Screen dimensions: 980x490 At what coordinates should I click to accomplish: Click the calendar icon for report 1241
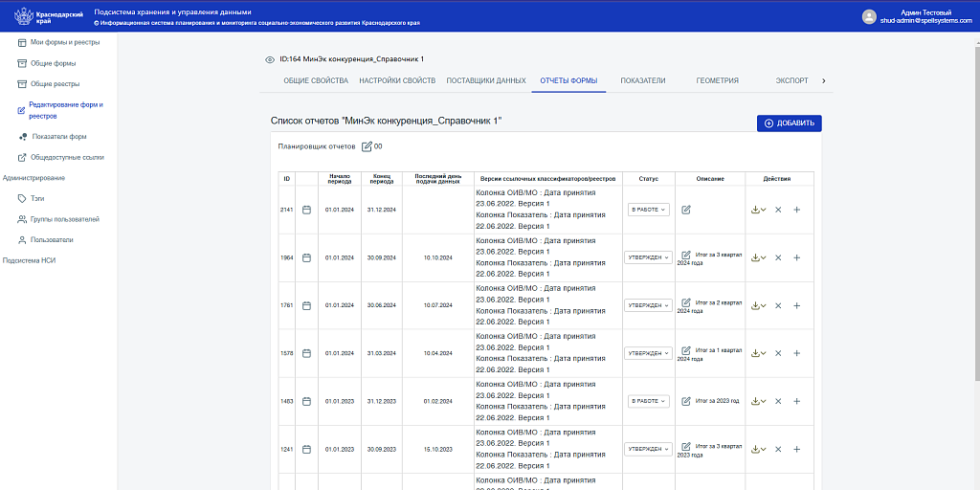tap(307, 449)
